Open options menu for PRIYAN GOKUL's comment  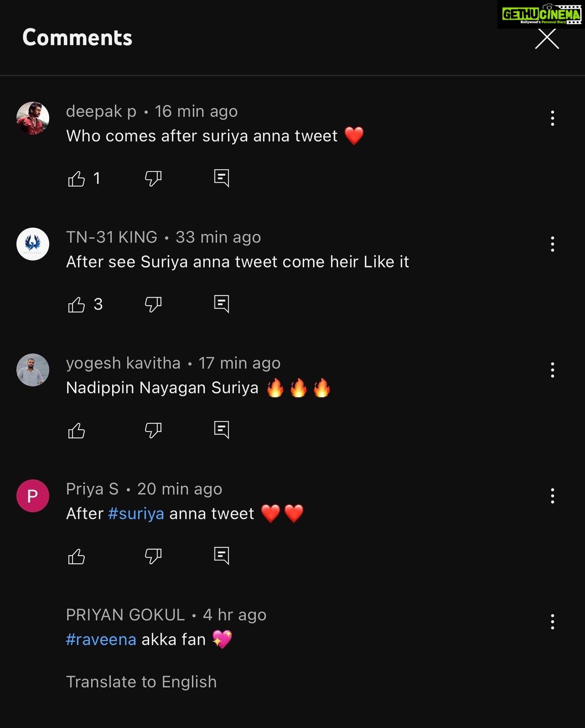(x=552, y=622)
